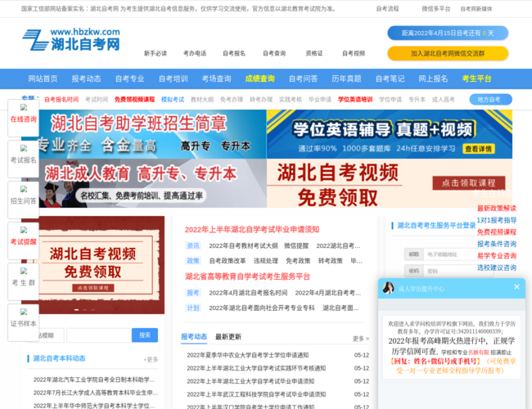532x409 pixels.
Task: Click the 湖北自考网 site logo
Action: click(x=71, y=40)
